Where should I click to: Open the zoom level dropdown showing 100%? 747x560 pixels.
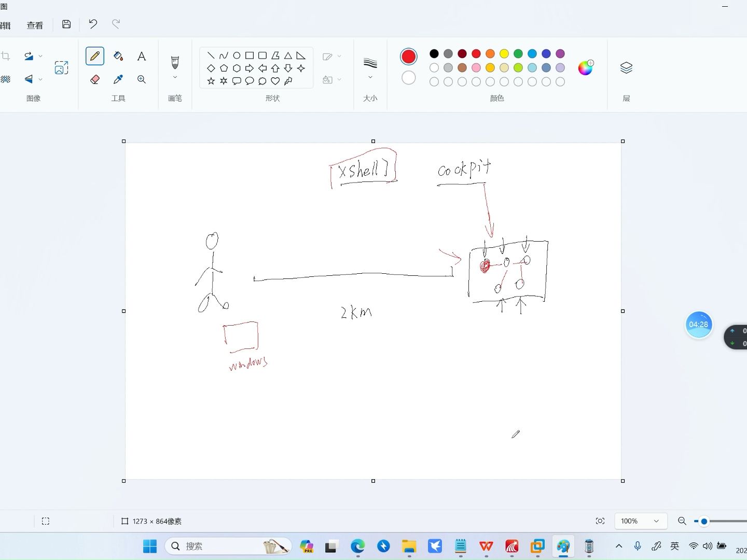click(641, 521)
